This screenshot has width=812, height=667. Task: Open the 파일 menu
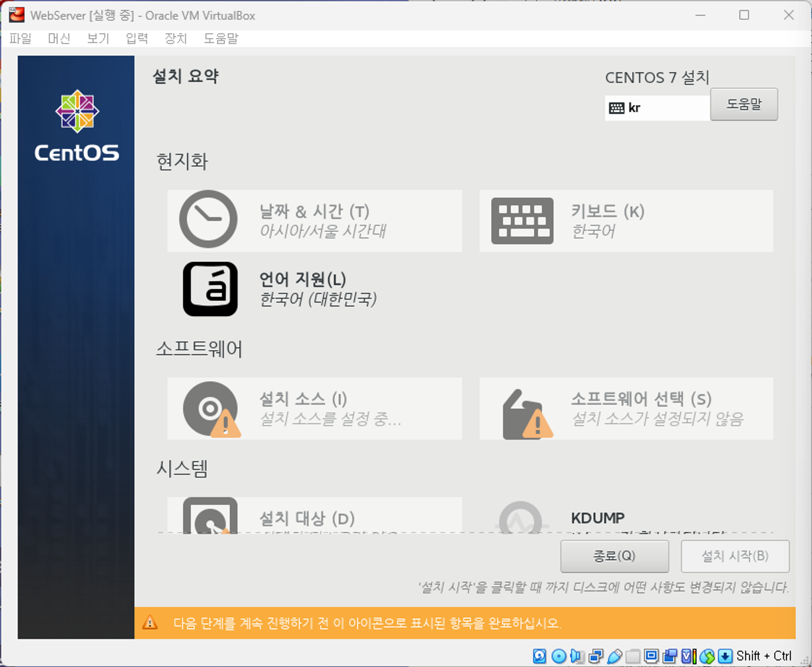point(20,38)
